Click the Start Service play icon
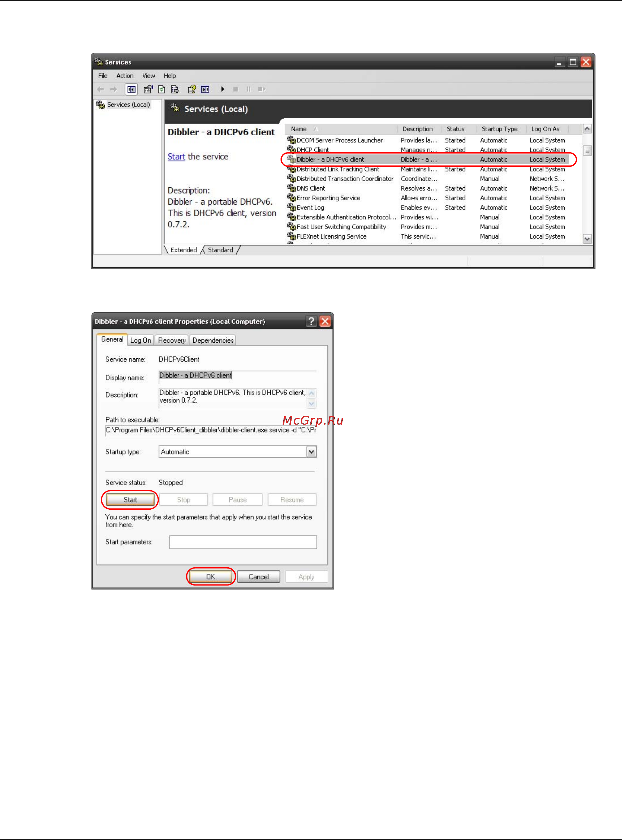The height and width of the screenshot is (840, 622). click(x=223, y=89)
